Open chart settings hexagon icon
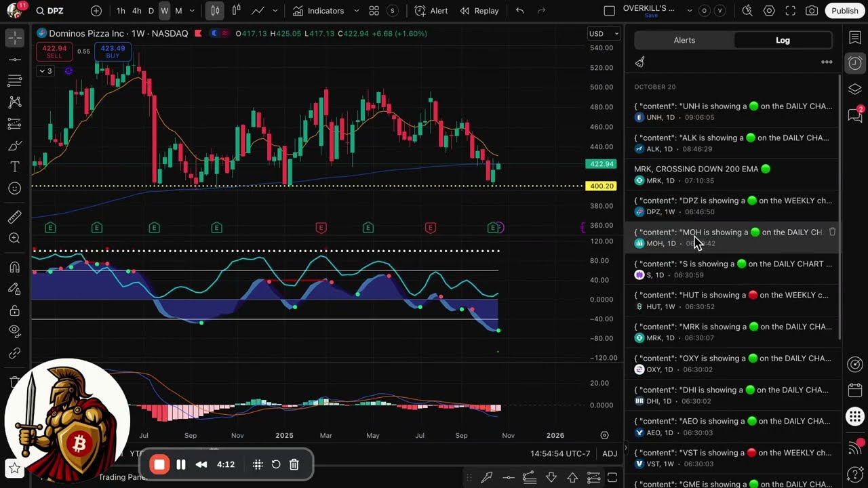Screen dimensions: 868x488 (x=769, y=11)
